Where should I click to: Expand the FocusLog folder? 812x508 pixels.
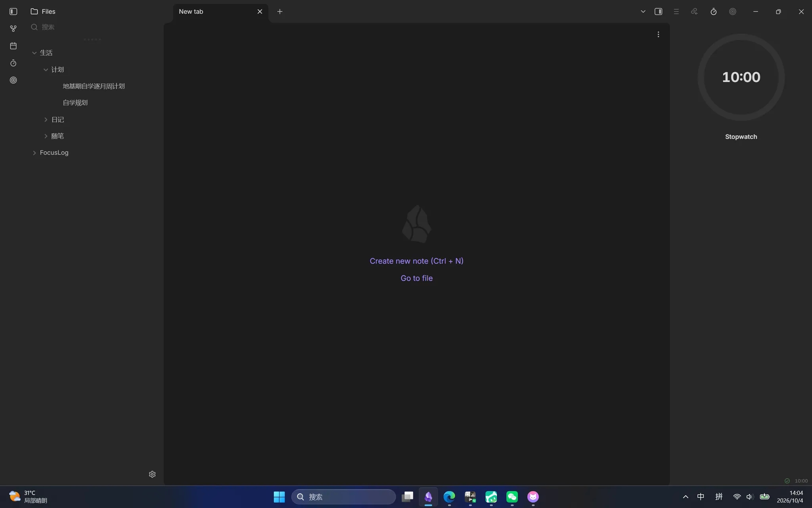(x=34, y=153)
